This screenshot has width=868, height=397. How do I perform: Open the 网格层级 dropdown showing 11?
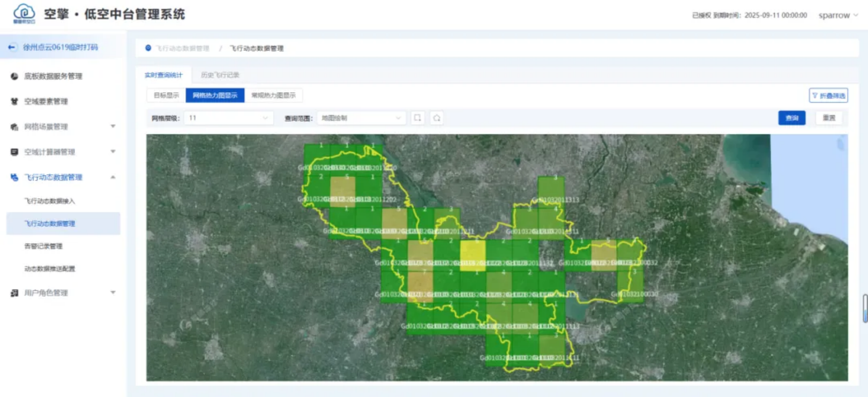coord(228,118)
